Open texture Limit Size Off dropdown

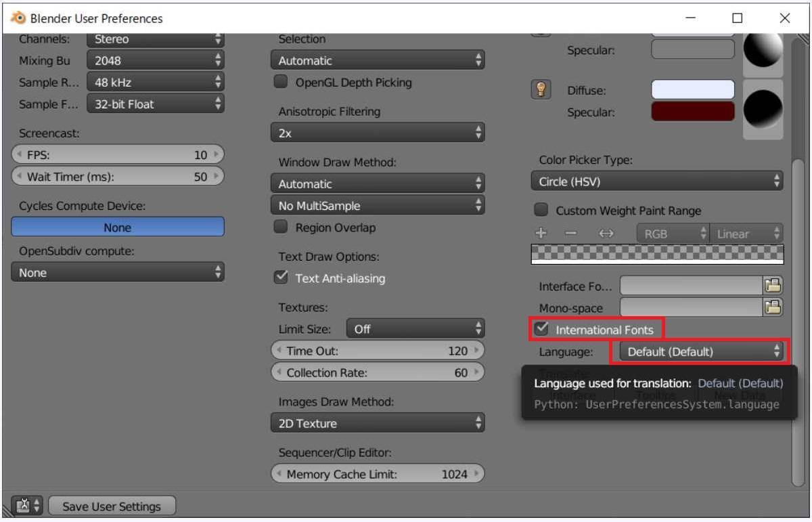pyautogui.click(x=415, y=328)
